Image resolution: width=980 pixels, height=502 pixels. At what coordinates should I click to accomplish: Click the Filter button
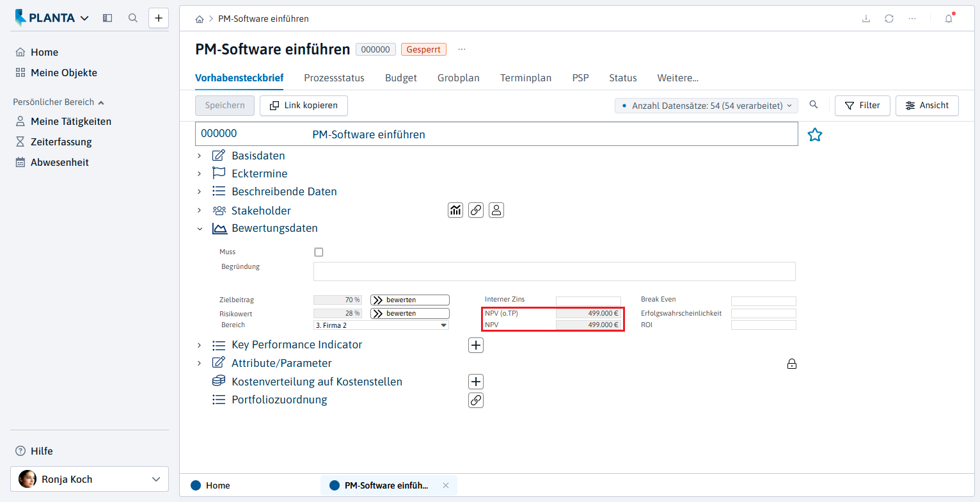[x=862, y=106]
